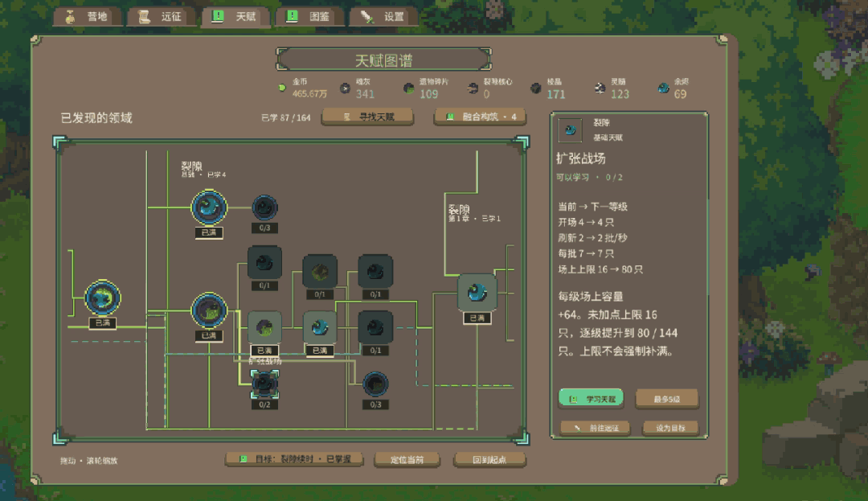Click the 已发现的领域 heading
This screenshot has height=501, width=868.
(96, 118)
